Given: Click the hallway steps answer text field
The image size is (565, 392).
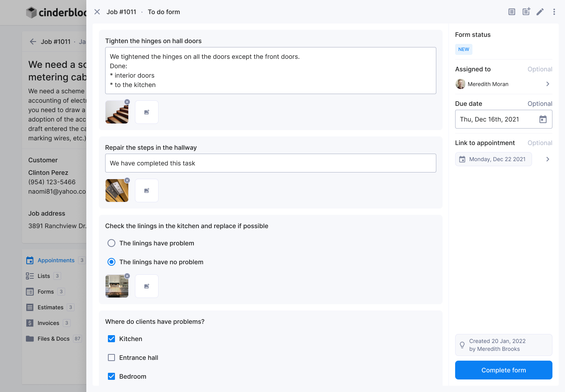Looking at the screenshot, I should click(x=271, y=163).
